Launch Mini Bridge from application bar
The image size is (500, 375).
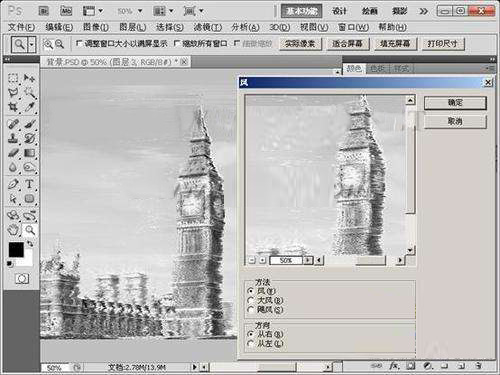(66, 11)
